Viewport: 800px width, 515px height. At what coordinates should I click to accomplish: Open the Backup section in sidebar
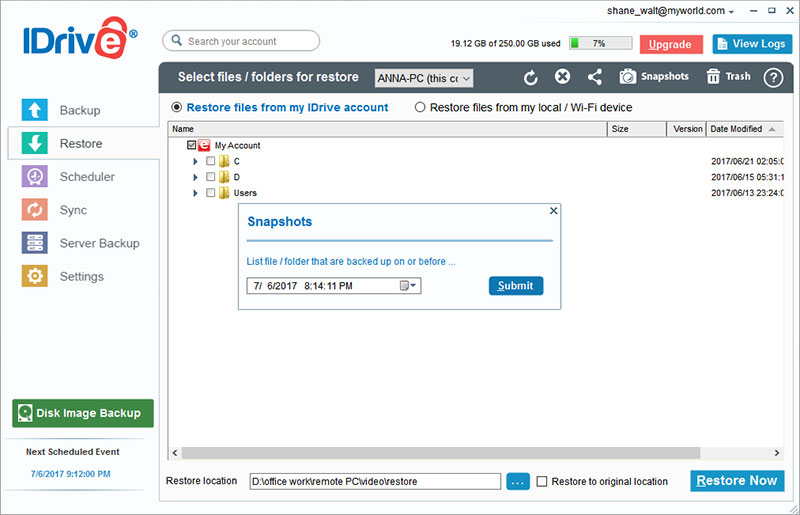click(61, 110)
